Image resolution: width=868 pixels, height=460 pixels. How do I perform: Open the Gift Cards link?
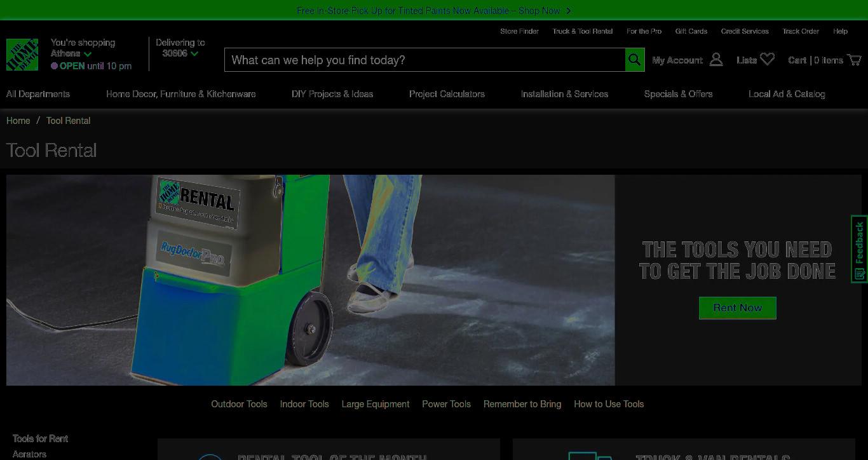point(691,31)
